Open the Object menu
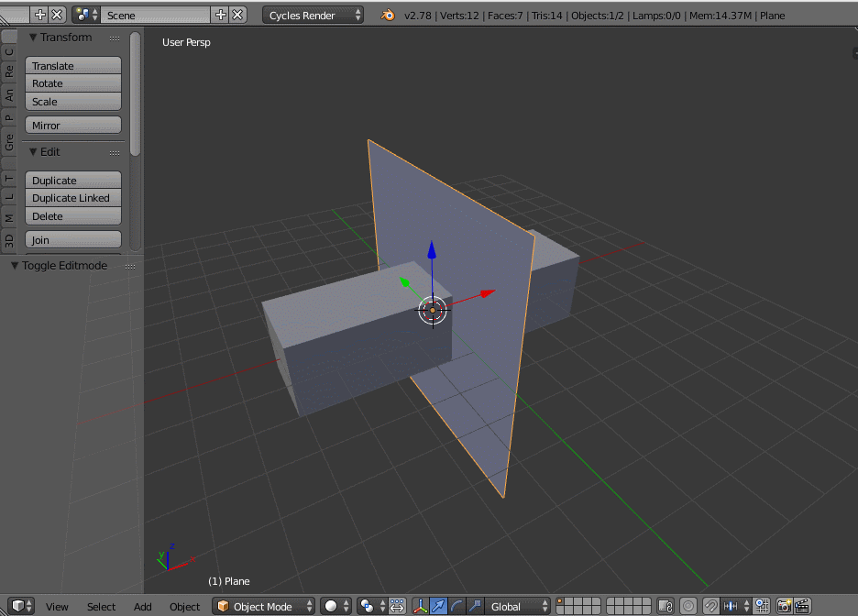Image resolution: width=858 pixels, height=616 pixels. click(184, 606)
